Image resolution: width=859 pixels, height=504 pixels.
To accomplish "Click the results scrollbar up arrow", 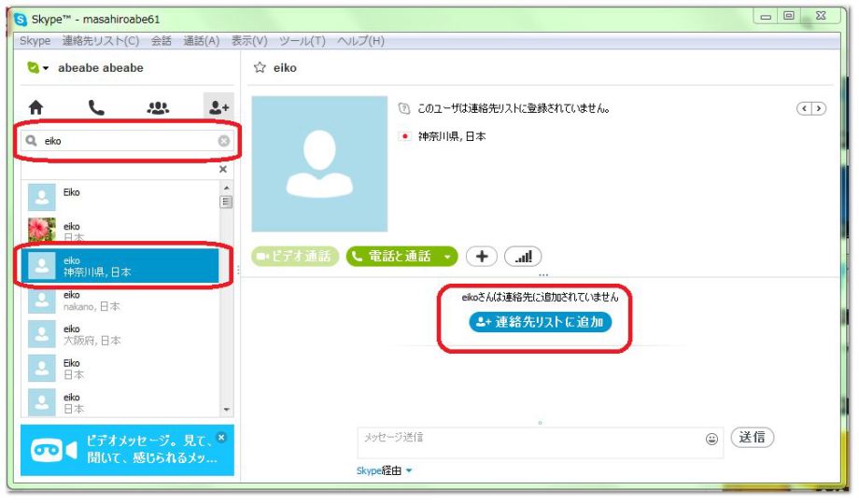I will coord(226,188).
